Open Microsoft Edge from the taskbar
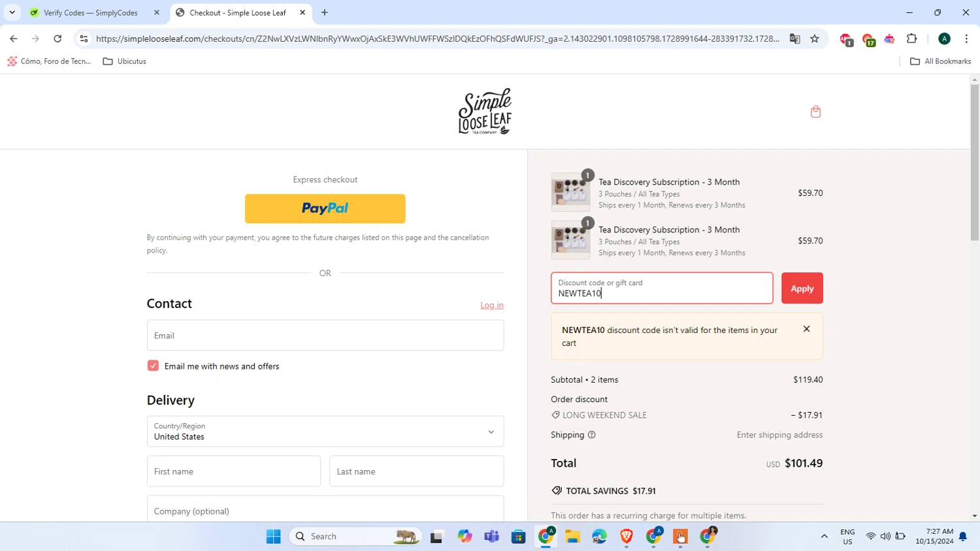This screenshot has width=980, height=551. point(600,536)
